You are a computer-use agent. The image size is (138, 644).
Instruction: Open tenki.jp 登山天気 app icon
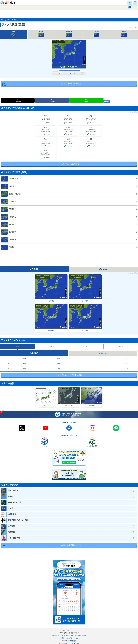[92, 441]
